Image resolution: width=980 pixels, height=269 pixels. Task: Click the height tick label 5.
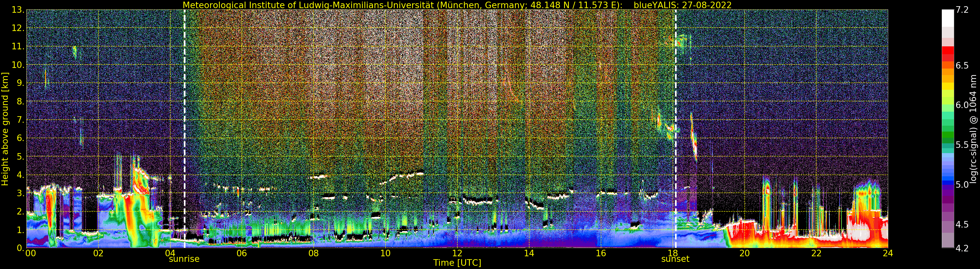click(x=20, y=156)
